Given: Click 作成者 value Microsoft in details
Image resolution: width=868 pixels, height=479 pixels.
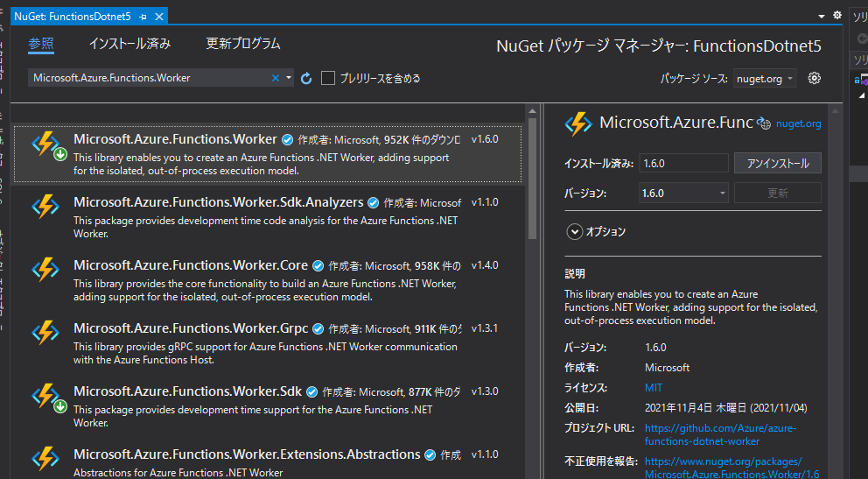Looking at the screenshot, I should pos(667,368).
